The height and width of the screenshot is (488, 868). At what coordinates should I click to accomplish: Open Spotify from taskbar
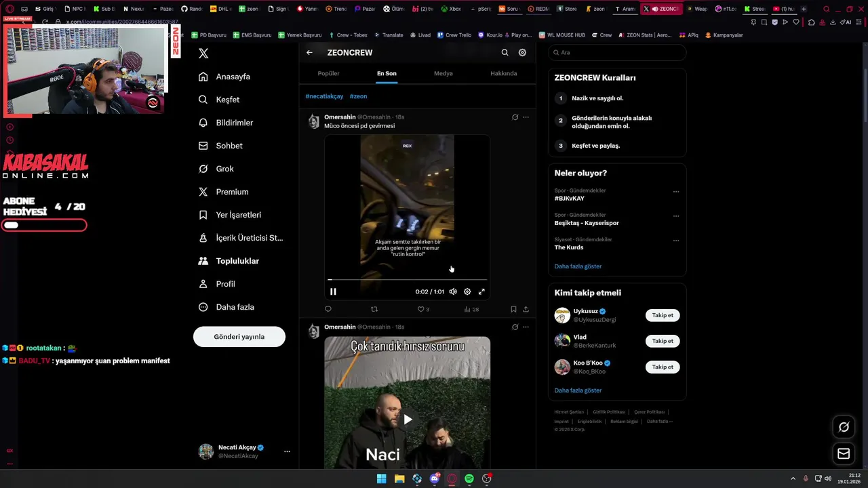tap(469, 479)
